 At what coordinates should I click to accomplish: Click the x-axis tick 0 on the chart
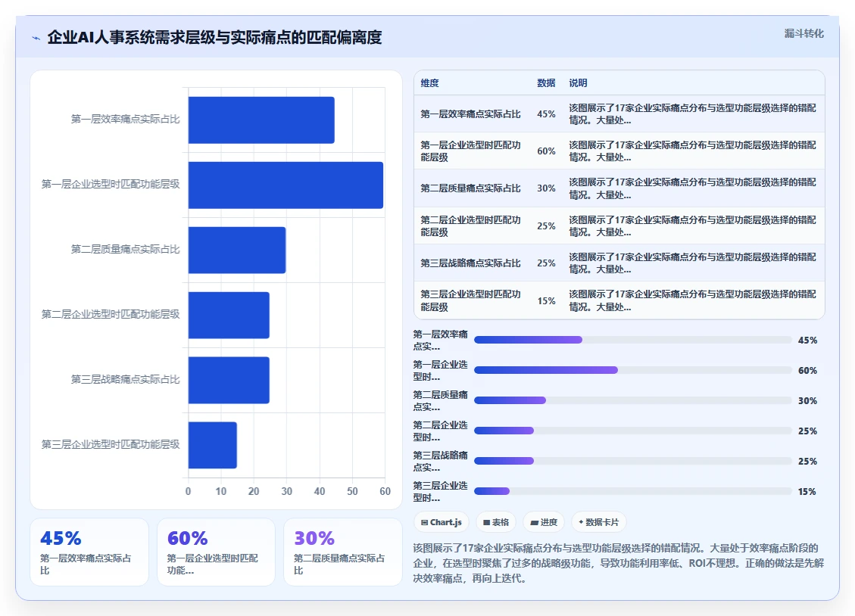pyautogui.click(x=188, y=491)
